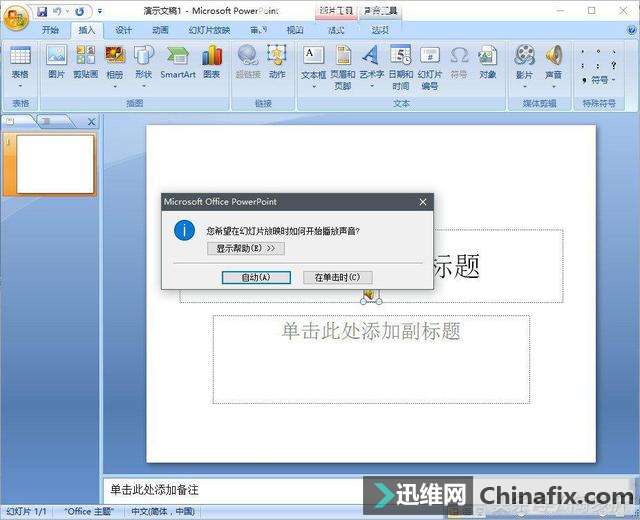Viewport: 640px width, 520px height.
Task: Insert a picture using 图片
Action: pyautogui.click(x=56, y=61)
